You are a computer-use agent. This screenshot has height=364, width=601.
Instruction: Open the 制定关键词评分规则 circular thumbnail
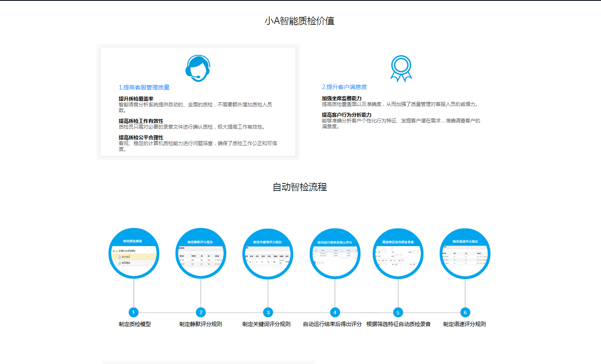tap(268, 254)
